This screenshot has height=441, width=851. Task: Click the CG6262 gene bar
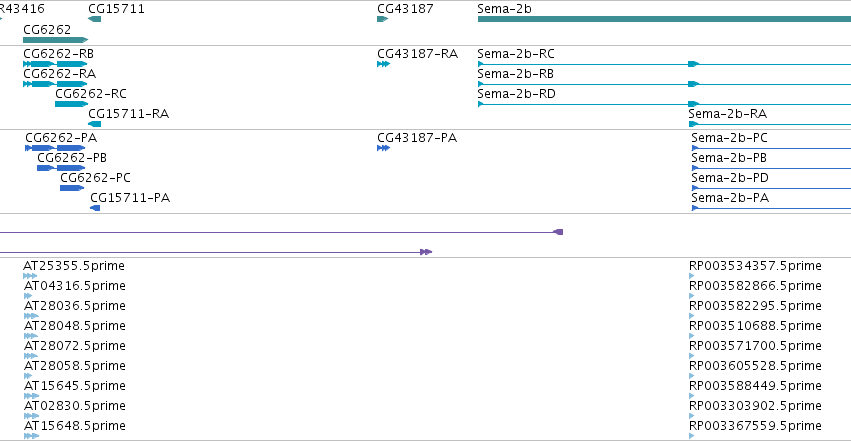click(55, 40)
